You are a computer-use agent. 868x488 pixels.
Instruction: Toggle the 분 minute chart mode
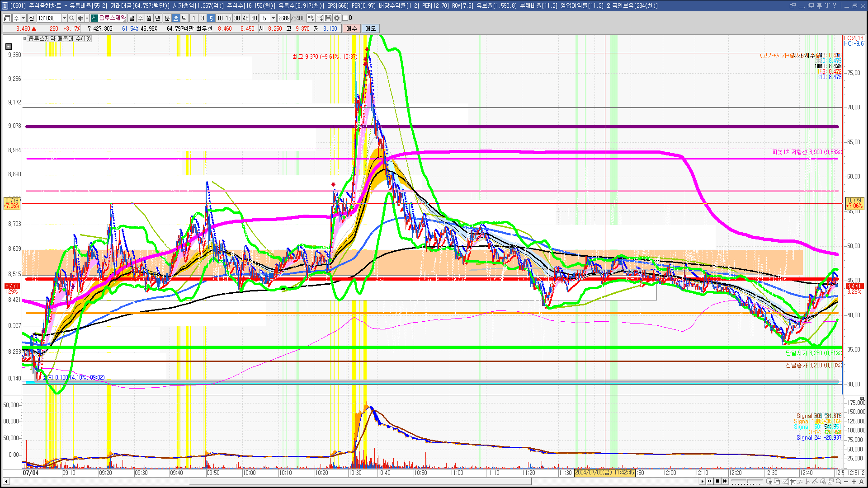(167, 18)
